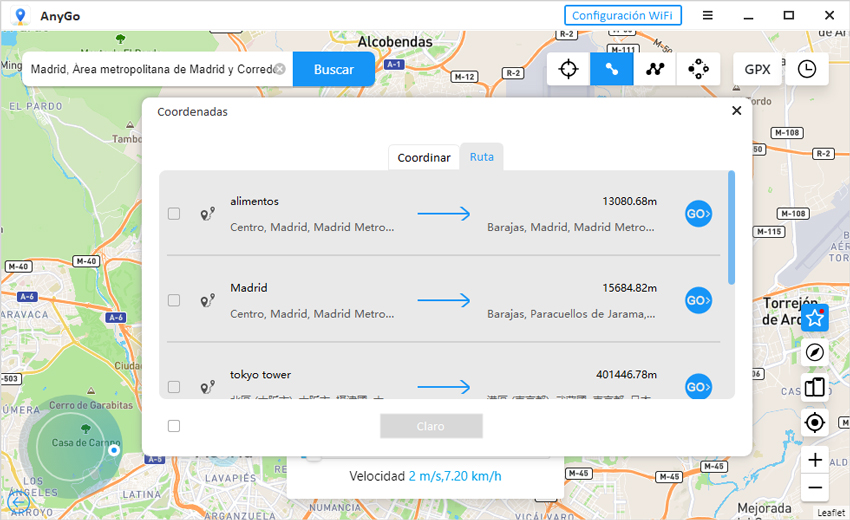
Task: Open the hamburger menu in title bar
Action: (x=708, y=15)
